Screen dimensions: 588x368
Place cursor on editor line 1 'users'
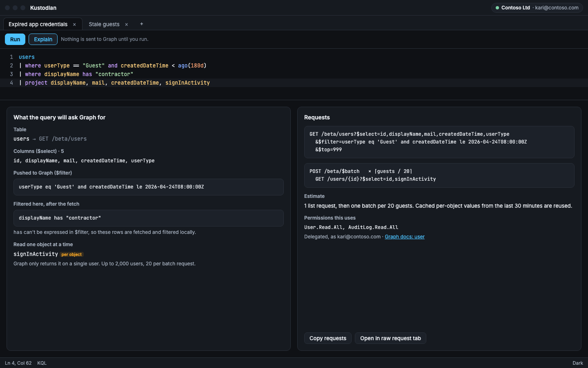(27, 57)
